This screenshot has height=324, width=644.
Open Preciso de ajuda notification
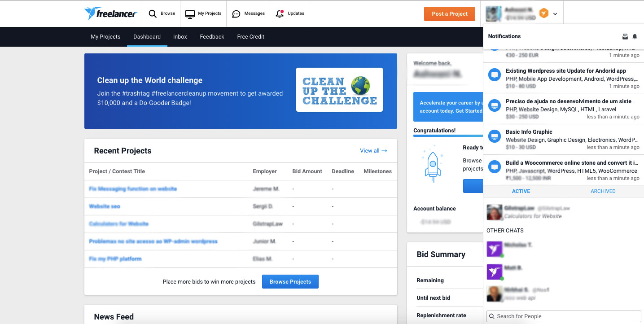click(x=564, y=109)
